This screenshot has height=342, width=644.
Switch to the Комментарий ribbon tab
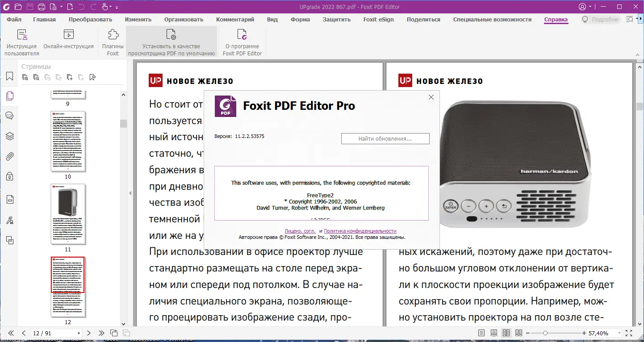[235, 19]
